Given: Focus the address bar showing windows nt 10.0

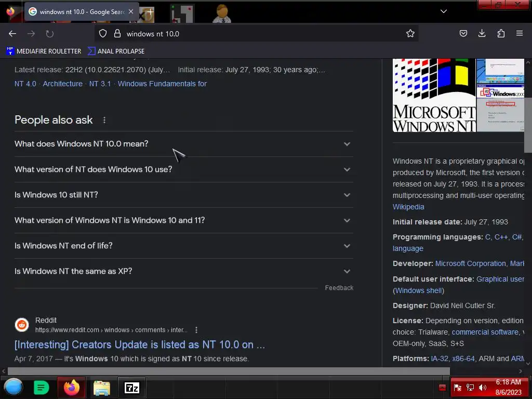Looking at the screenshot, I should pyautogui.click(x=258, y=34).
